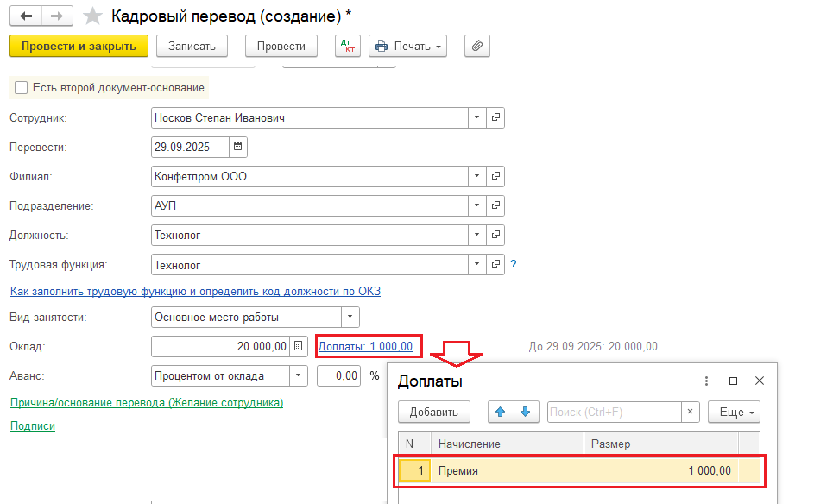
Task: Open the 'Доплаты: 1 000,00' link
Action: point(365,347)
